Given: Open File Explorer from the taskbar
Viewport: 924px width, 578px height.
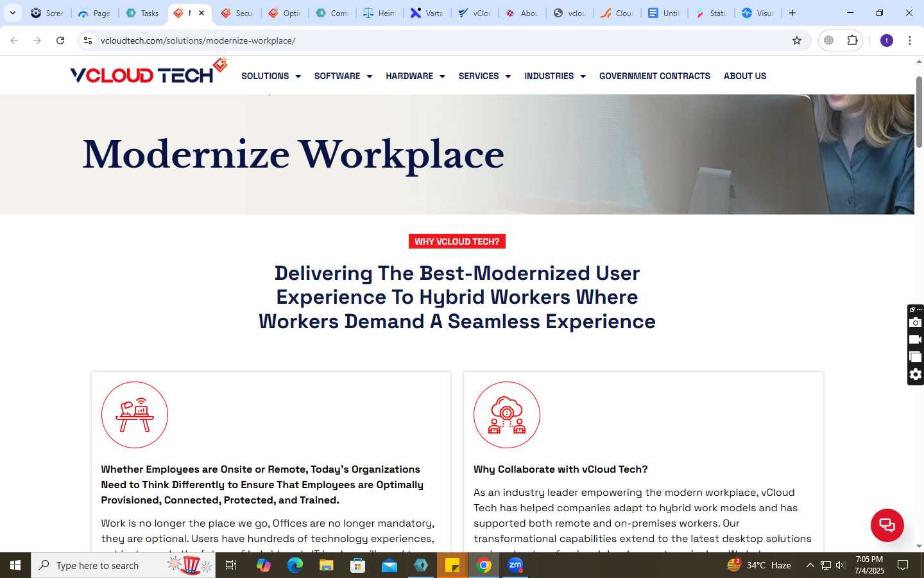Looking at the screenshot, I should click(327, 565).
